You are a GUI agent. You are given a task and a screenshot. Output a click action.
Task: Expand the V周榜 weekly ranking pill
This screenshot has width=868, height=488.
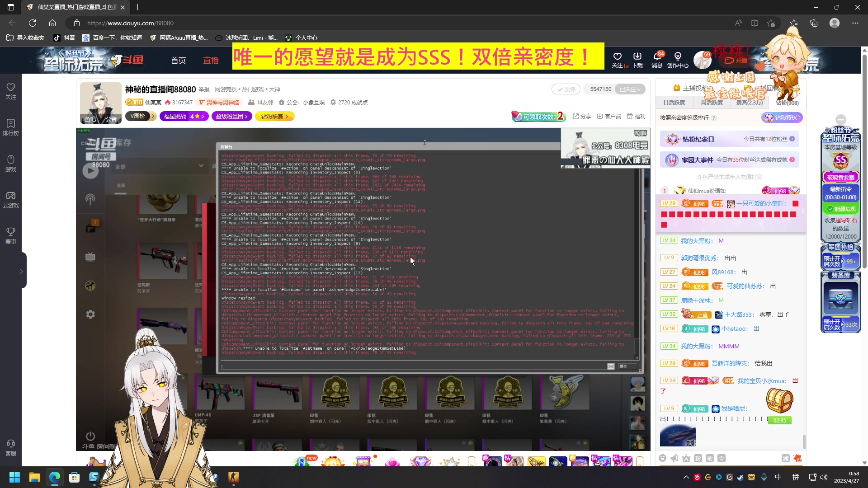coord(140,117)
